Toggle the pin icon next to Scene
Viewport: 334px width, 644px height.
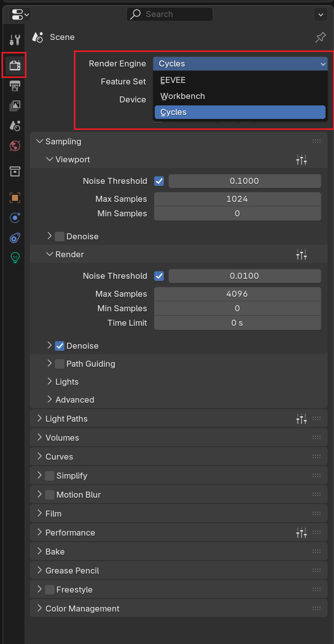click(321, 37)
